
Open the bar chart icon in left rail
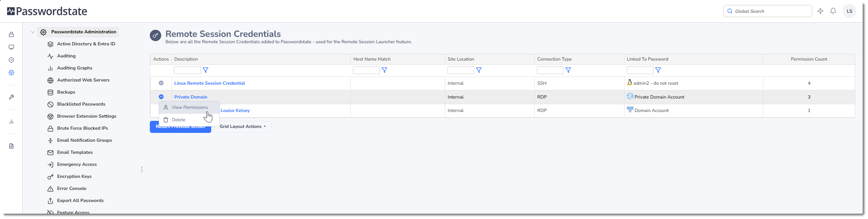pyautogui.click(x=11, y=122)
